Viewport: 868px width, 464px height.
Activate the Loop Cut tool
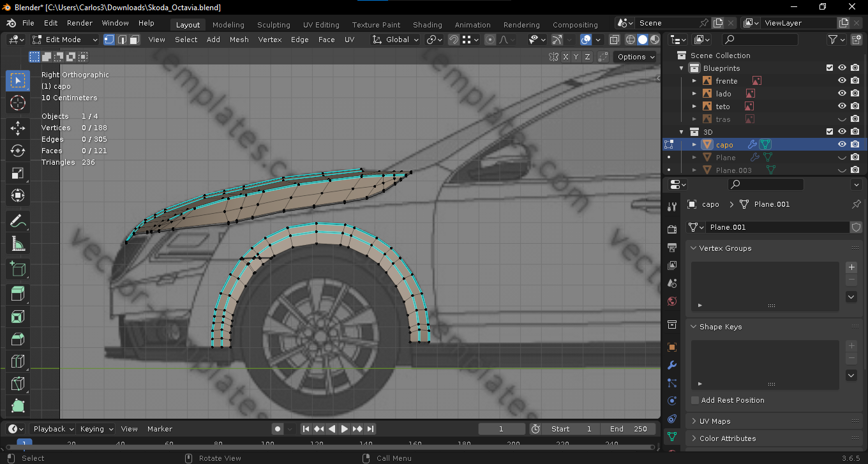18,361
